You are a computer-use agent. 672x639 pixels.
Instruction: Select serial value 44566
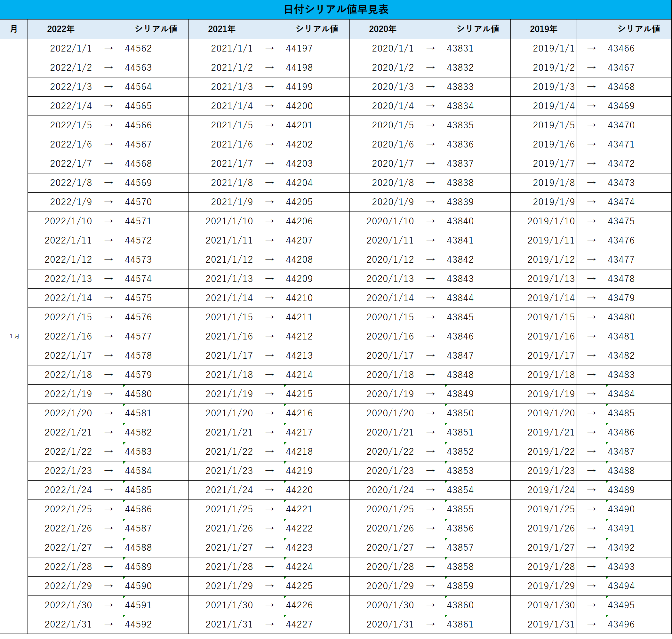click(x=156, y=125)
